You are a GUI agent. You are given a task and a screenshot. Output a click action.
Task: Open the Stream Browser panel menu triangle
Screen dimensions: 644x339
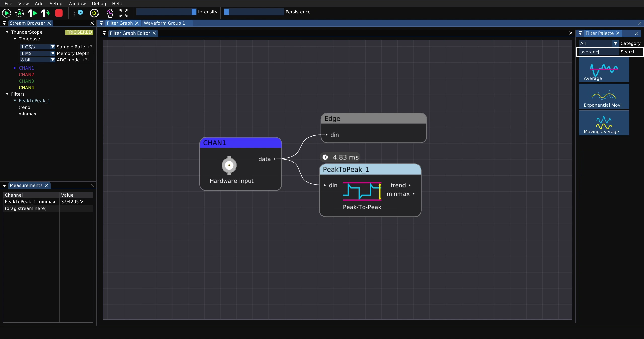coord(4,23)
